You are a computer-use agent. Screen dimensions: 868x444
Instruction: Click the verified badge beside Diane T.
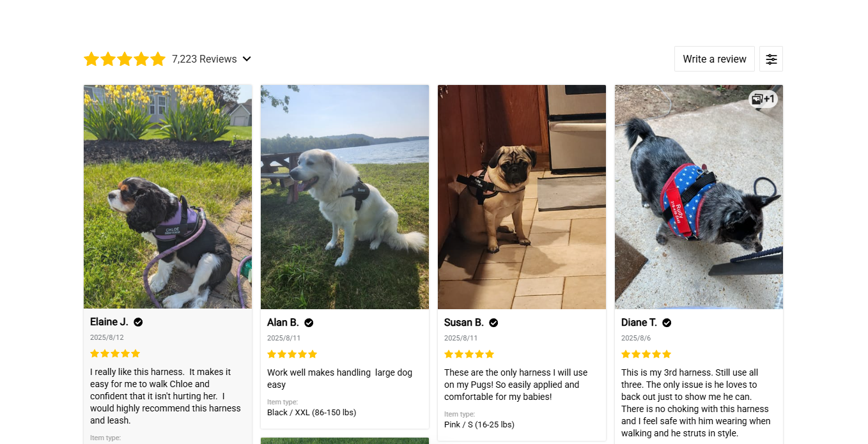tap(667, 323)
